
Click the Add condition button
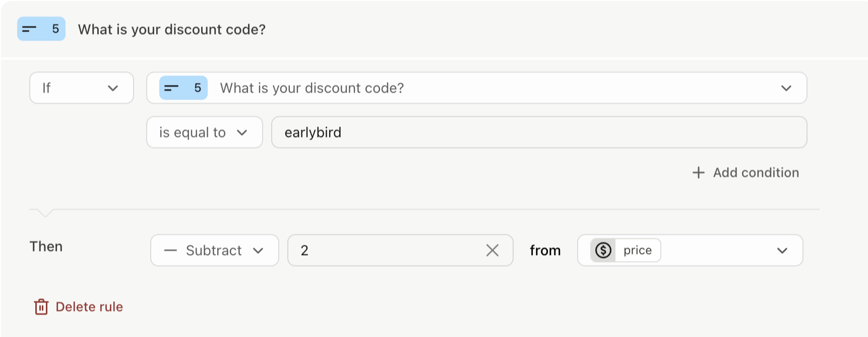pos(746,173)
